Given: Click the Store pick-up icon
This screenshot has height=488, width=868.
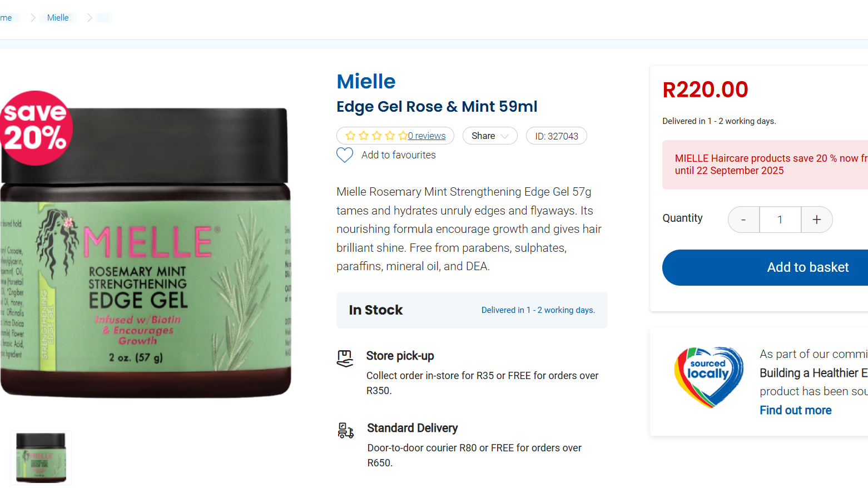Looking at the screenshot, I should pos(345,358).
